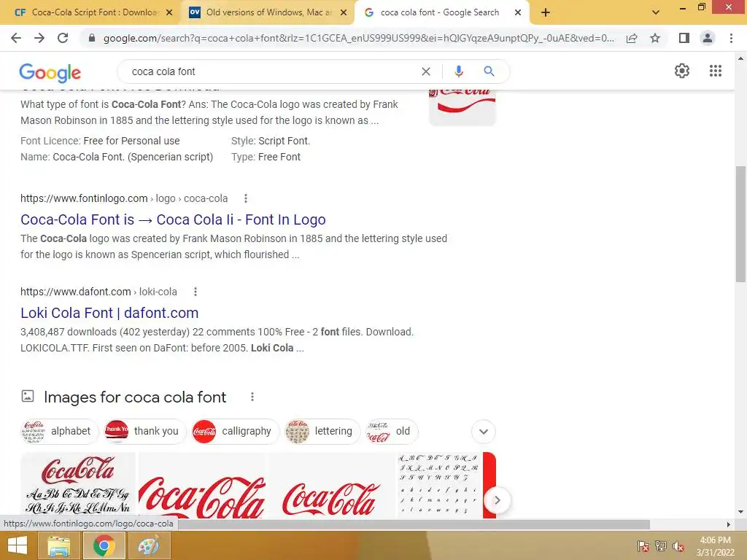The width and height of the screenshot is (747, 560).
Task: Open Chrome profile avatar
Action: (x=708, y=38)
